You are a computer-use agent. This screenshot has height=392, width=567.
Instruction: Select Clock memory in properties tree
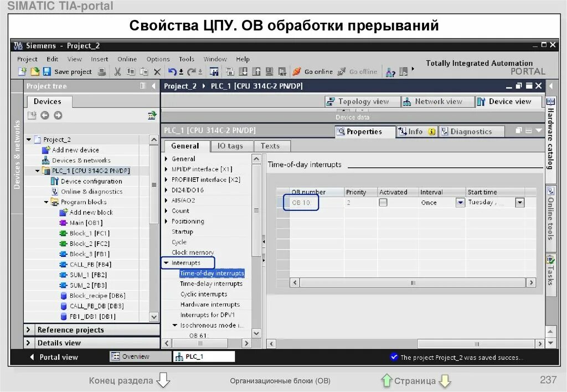[192, 252]
